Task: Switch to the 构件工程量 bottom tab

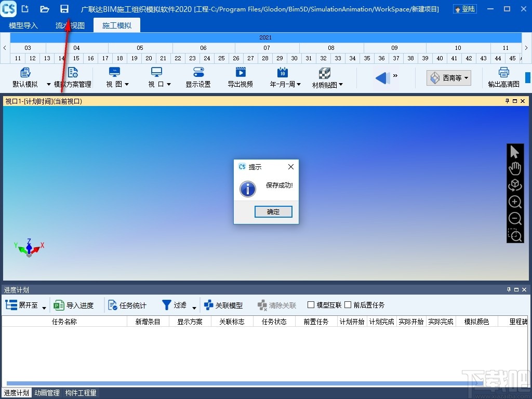Action: pyautogui.click(x=81, y=393)
